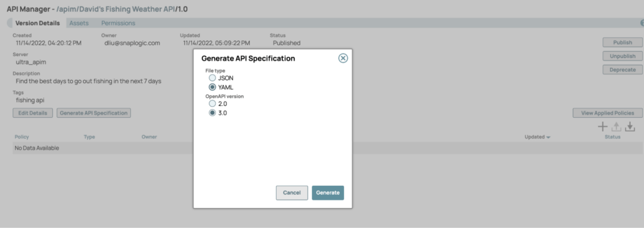Click the Policy column header

tap(22, 137)
